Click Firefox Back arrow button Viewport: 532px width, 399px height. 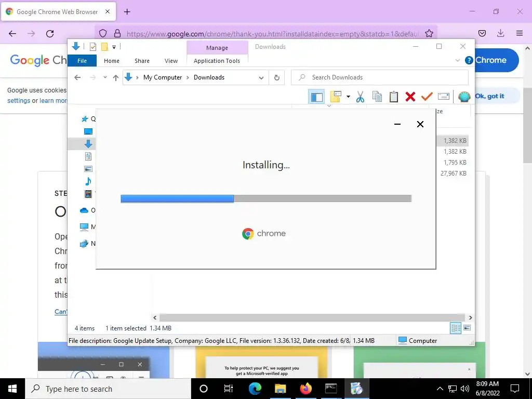click(x=12, y=34)
